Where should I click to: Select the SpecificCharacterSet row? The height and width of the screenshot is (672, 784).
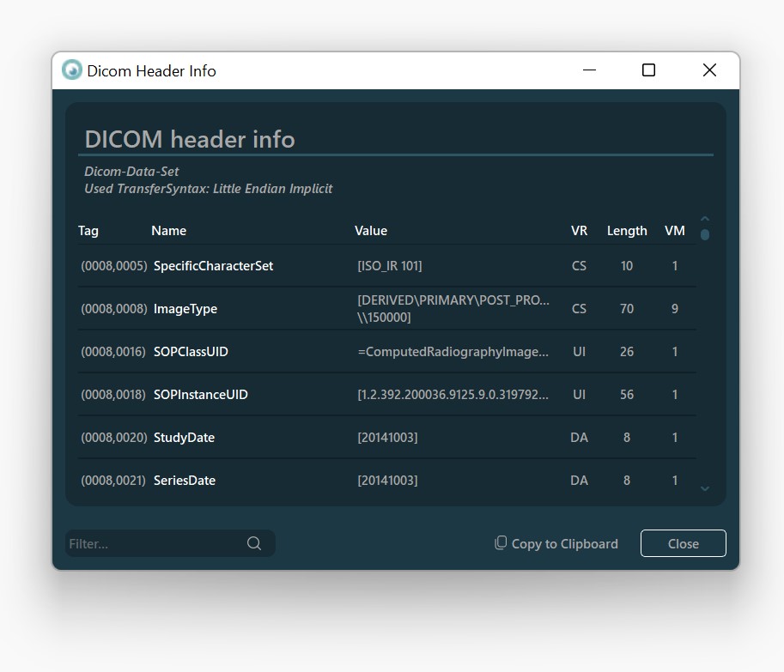click(386, 266)
